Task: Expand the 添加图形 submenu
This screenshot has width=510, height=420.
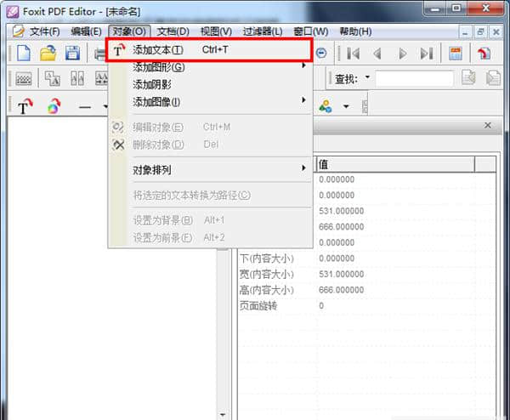Action: point(158,67)
